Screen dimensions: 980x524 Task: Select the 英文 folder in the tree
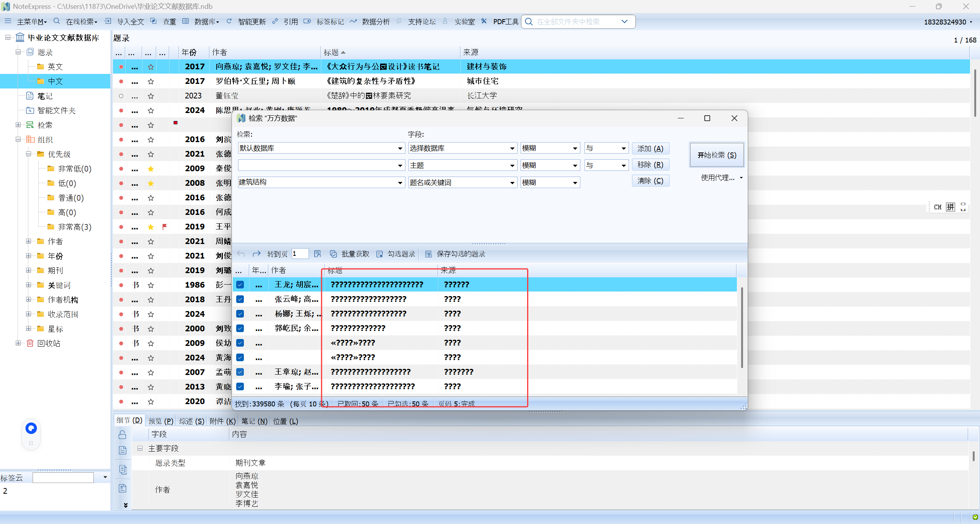(55, 67)
